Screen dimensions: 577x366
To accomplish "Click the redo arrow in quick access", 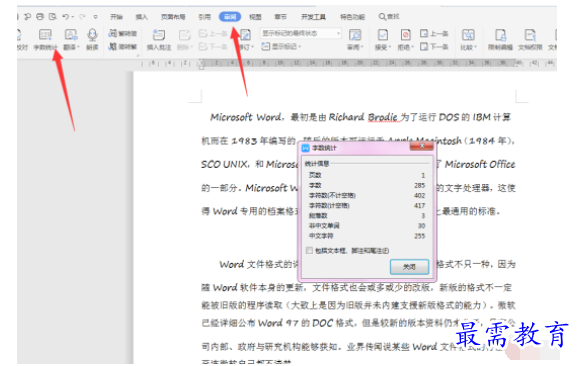I will (82, 17).
